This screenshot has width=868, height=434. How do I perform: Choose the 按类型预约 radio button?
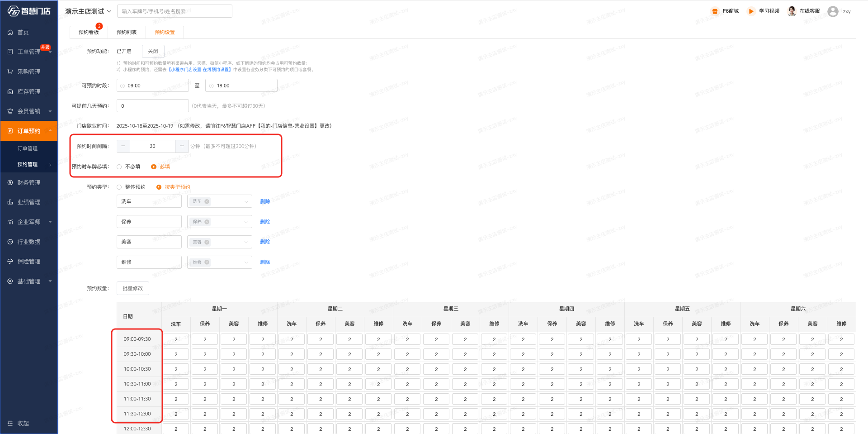point(159,187)
